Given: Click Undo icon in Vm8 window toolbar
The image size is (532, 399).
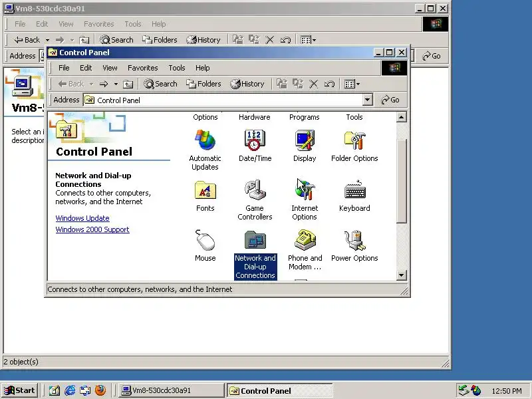Looking at the screenshot, I should pyautogui.click(x=285, y=40).
